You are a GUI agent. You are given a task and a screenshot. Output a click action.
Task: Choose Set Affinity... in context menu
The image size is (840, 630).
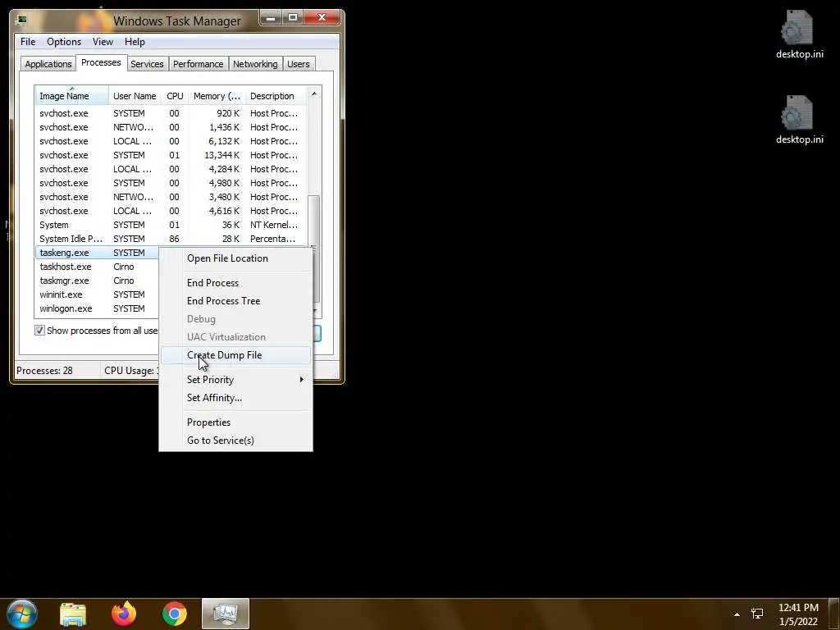[235, 398]
